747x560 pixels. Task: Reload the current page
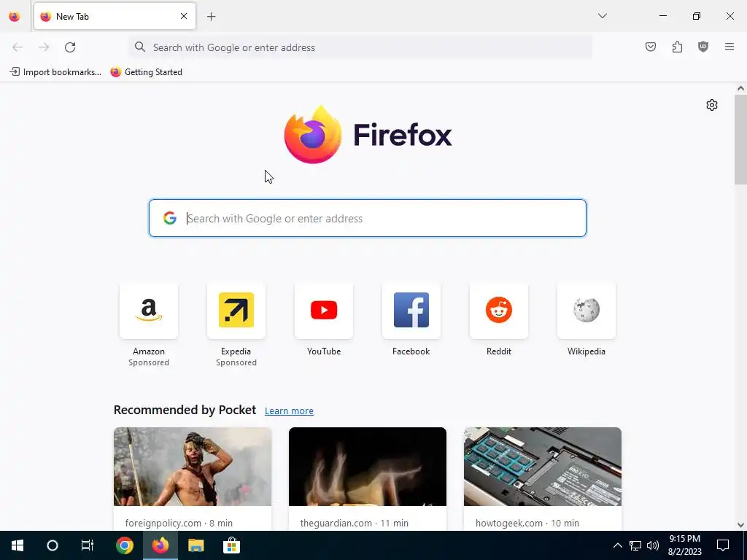click(x=70, y=47)
